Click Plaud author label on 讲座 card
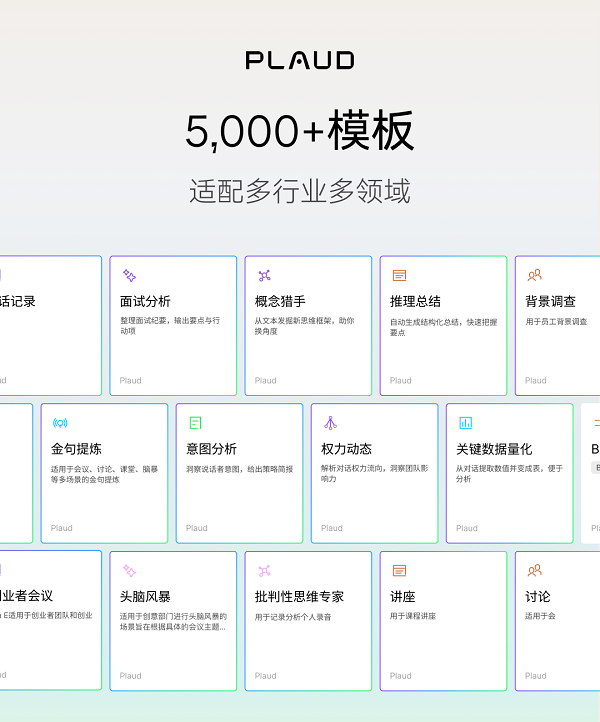 [401, 675]
